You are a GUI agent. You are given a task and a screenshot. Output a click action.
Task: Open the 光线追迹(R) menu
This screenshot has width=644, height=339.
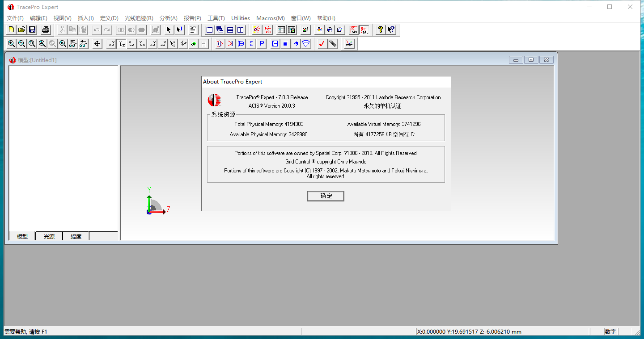(x=139, y=18)
